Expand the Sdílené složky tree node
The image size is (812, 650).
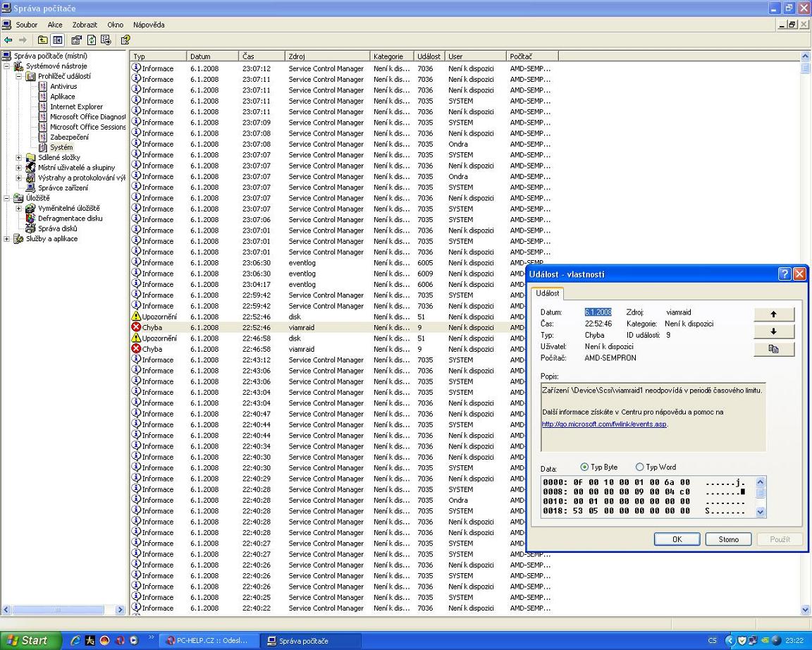pyautogui.click(x=19, y=158)
